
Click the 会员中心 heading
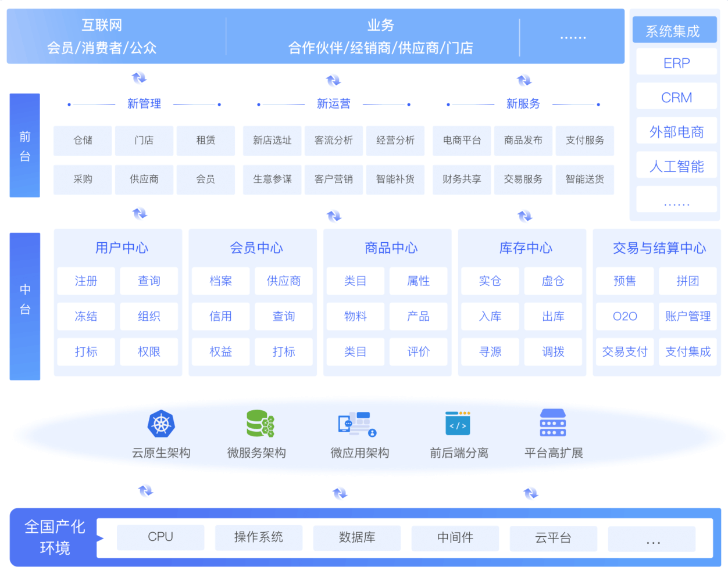point(256,248)
